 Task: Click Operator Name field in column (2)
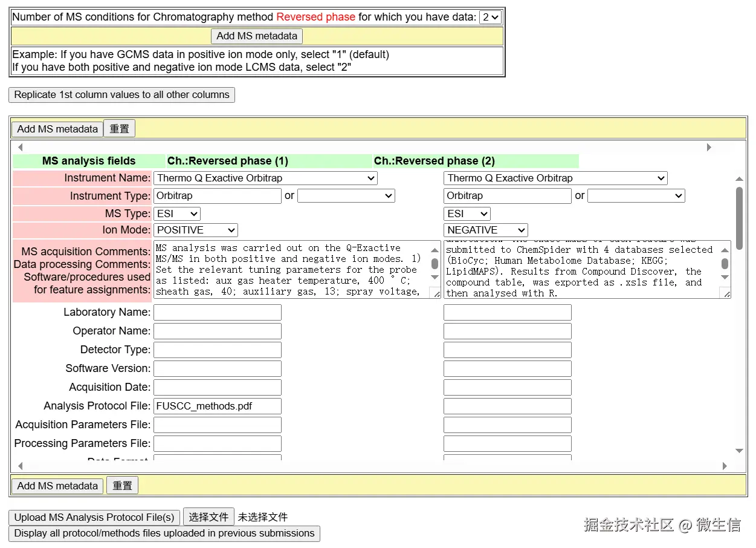click(508, 331)
